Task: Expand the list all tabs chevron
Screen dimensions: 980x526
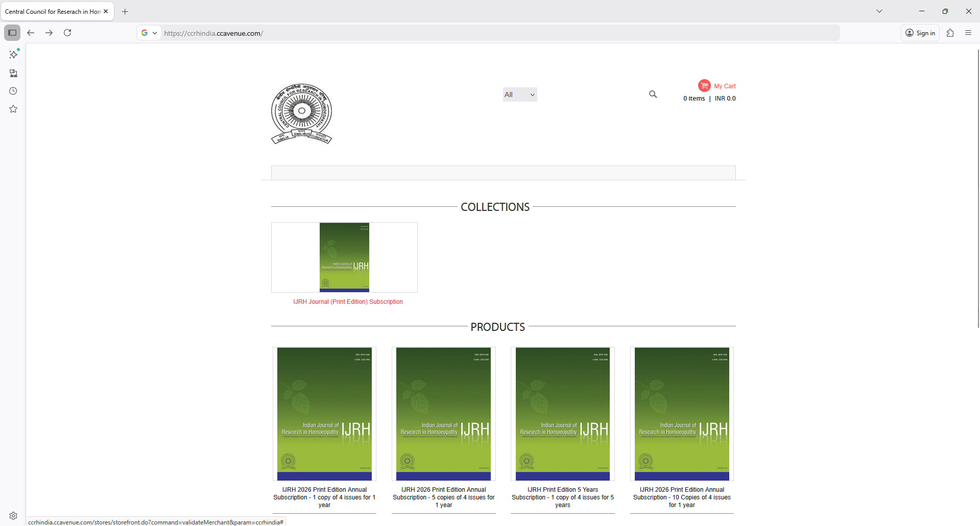Action: (x=879, y=11)
